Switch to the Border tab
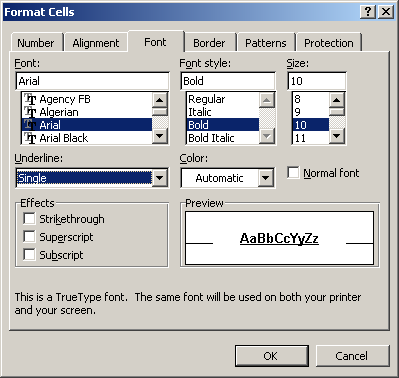399x378 pixels. (x=209, y=43)
